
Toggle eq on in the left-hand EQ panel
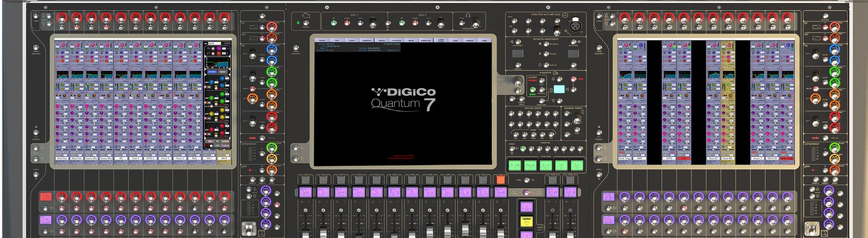point(253,88)
